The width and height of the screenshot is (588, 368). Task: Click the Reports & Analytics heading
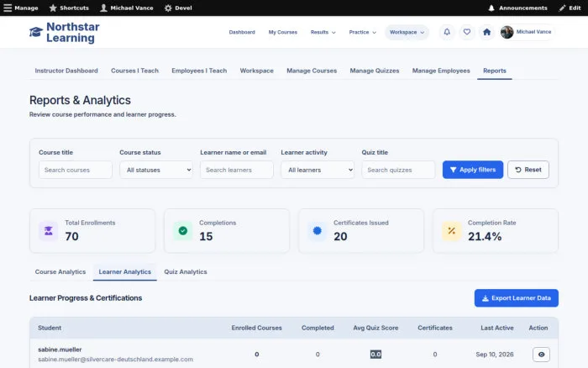click(80, 100)
